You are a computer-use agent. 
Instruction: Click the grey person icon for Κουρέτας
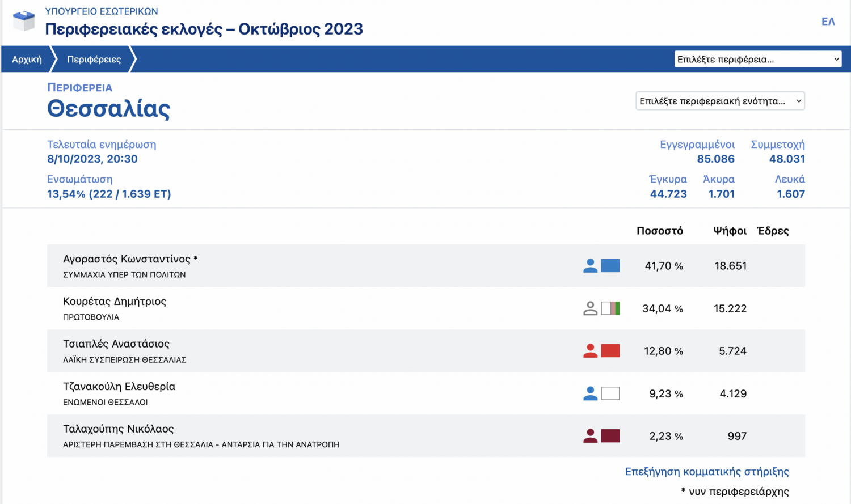(590, 308)
